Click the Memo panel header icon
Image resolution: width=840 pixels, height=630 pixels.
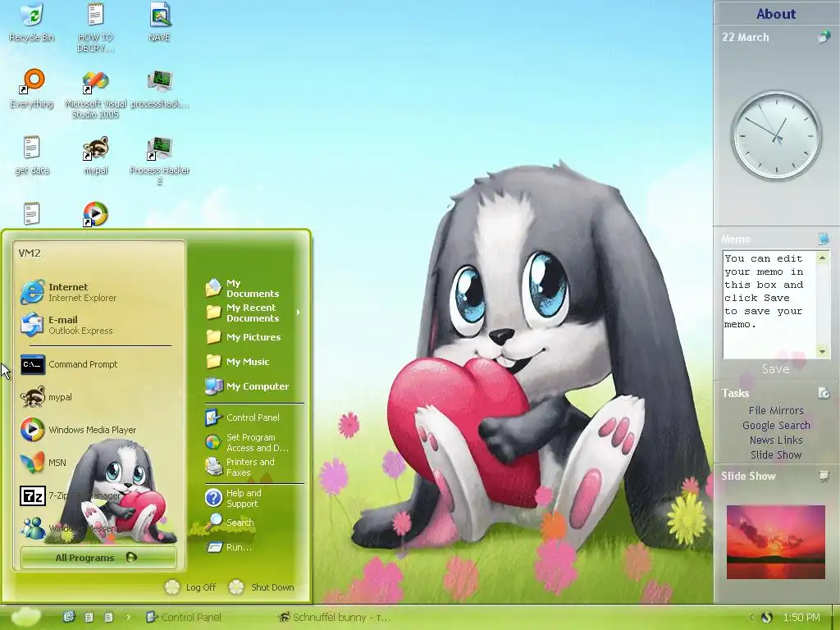pyautogui.click(x=824, y=239)
